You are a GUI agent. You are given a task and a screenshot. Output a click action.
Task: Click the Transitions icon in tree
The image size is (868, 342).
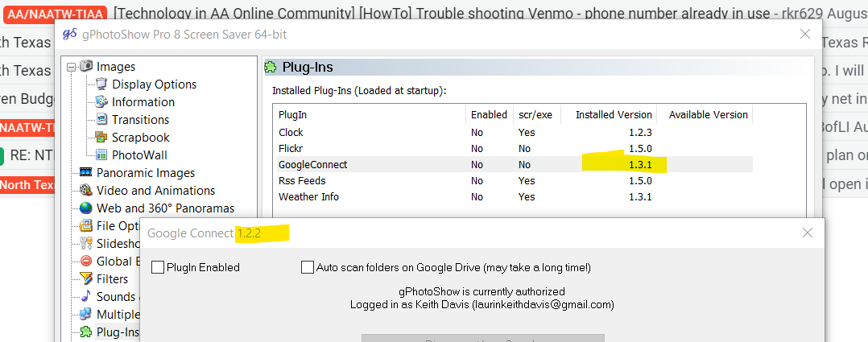tap(101, 120)
